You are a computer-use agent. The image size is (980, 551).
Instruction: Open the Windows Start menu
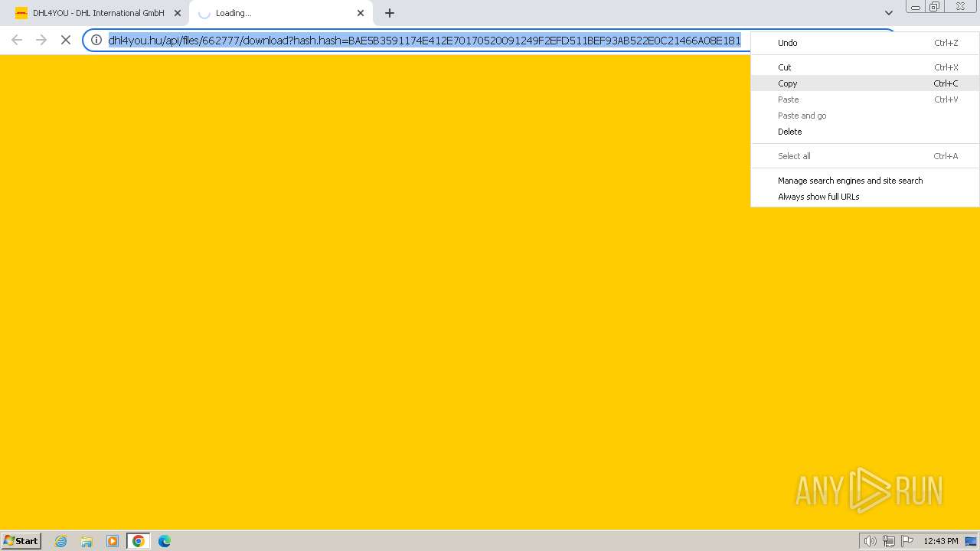(x=21, y=541)
